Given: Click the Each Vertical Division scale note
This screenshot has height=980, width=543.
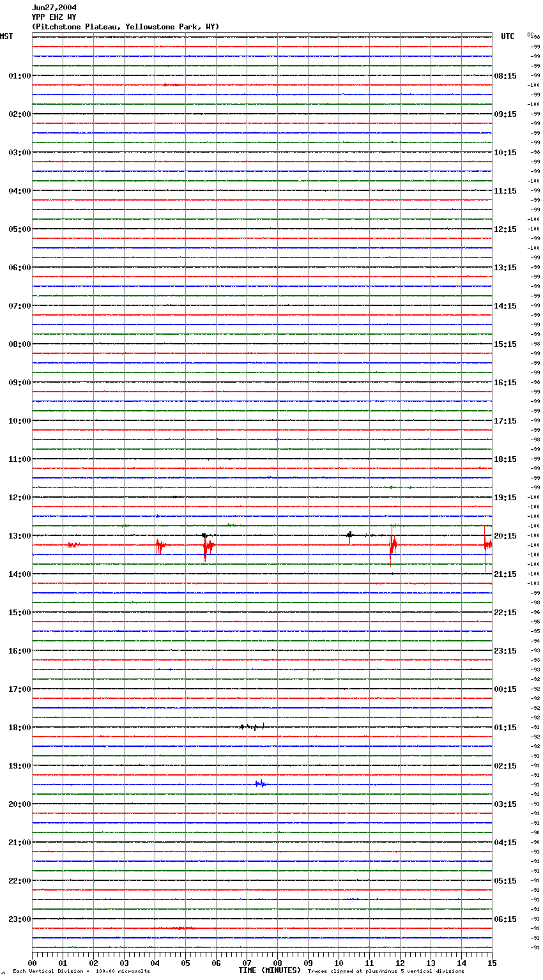Looking at the screenshot, I should 81,972.
